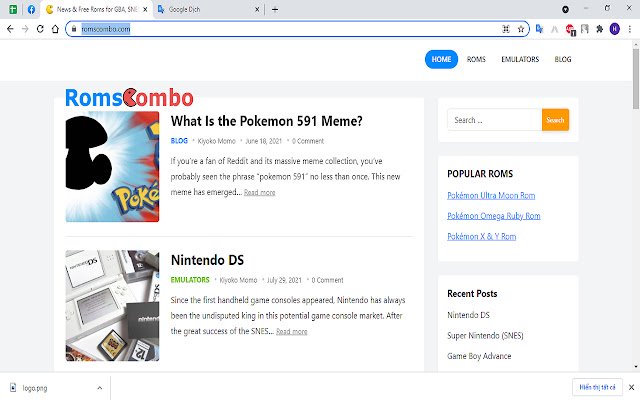Click the page vertical scrollbar
This screenshot has height=400, width=640.
click(x=636, y=78)
